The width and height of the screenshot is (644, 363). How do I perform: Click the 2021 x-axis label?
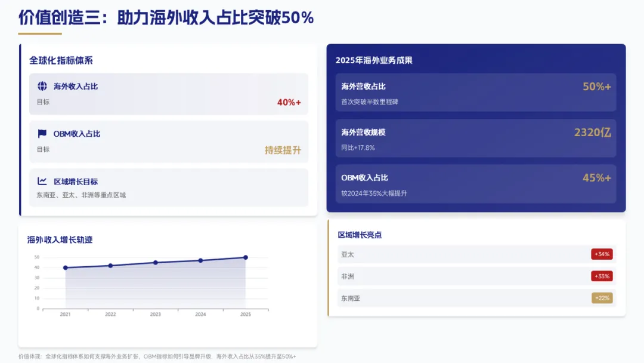coord(66,314)
